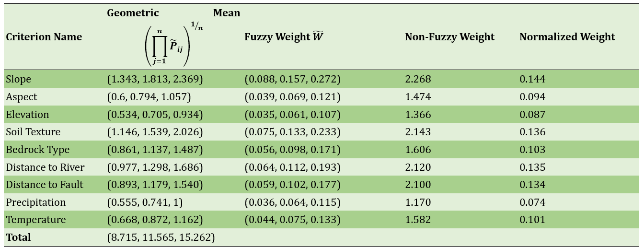Click the Soil Texture criterion cell
The height and width of the screenshot is (248, 644).
click(x=33, y=132)
